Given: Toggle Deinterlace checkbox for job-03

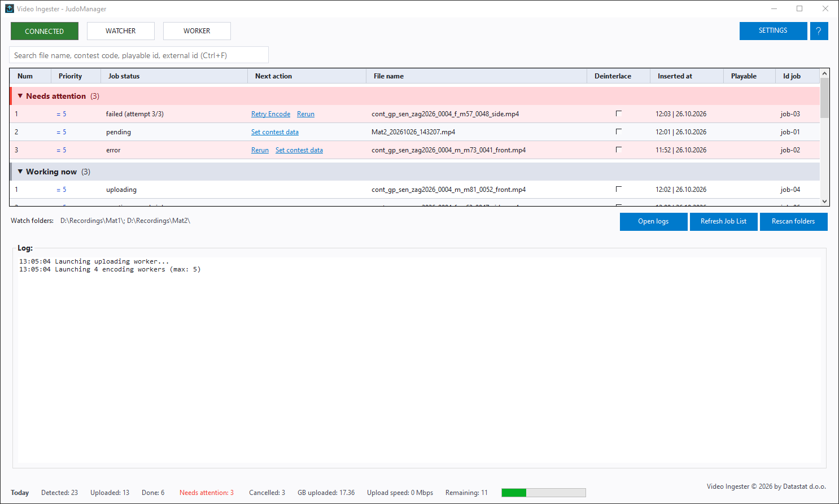Looking at the screenshot, I should [619, 113].
